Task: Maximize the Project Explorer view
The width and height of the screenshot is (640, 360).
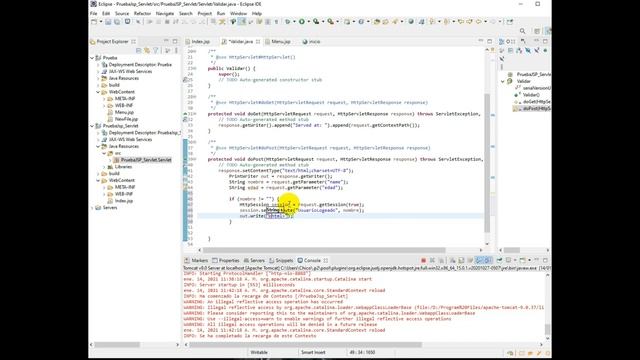Action: pos(175,41)
